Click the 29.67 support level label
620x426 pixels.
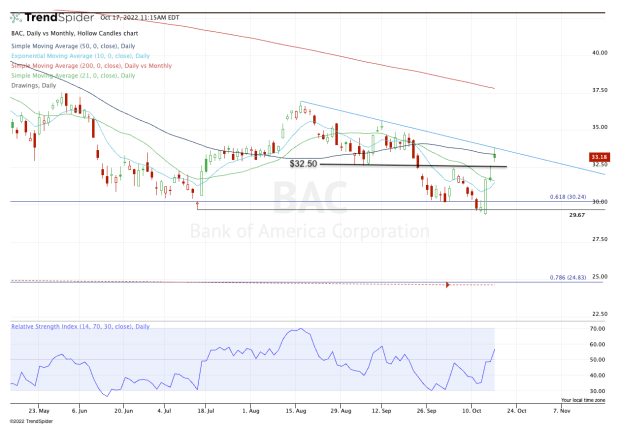[577, 215]
